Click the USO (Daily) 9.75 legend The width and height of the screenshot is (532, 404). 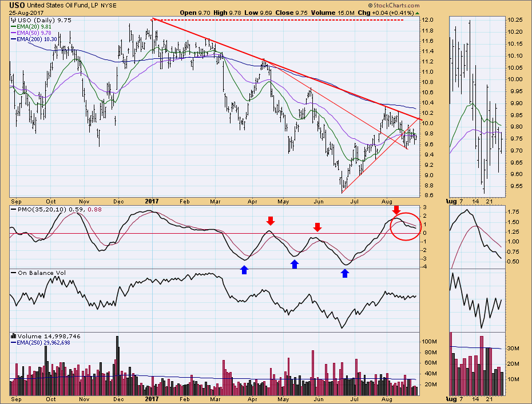[41, 21]
